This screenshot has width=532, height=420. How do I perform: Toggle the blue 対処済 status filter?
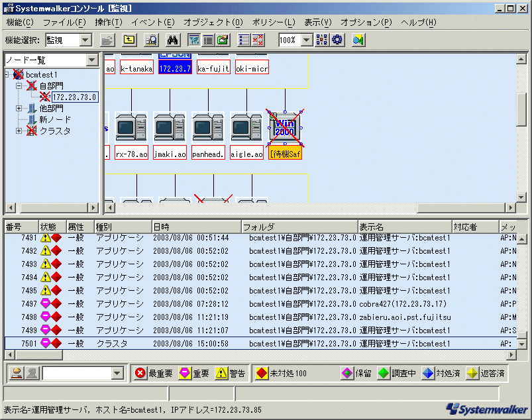(443, 374)
